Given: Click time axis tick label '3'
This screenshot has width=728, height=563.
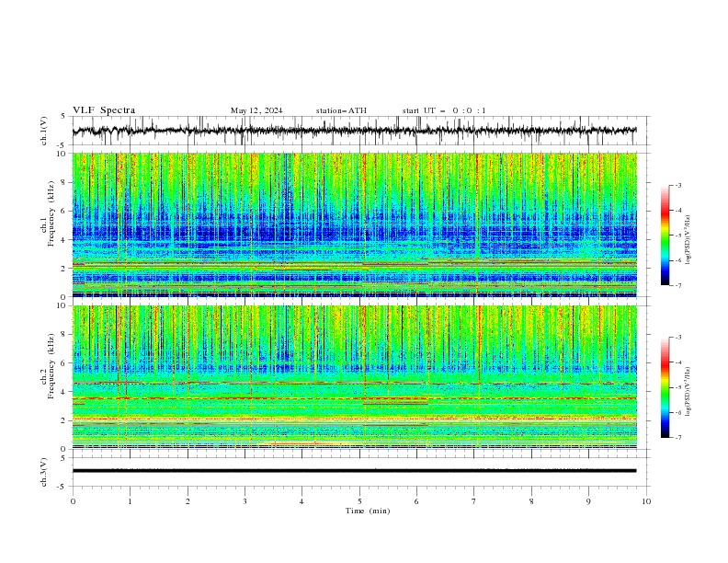Looking at the screenshot, I should 245,501.
